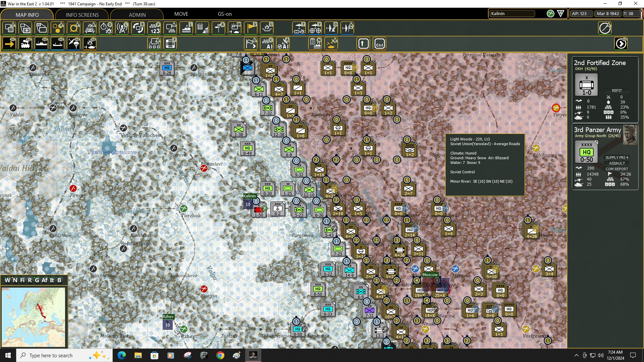Click the flag with arrow G icon
The height and width of the screenshot is (362, 644).
coord(251,44)
